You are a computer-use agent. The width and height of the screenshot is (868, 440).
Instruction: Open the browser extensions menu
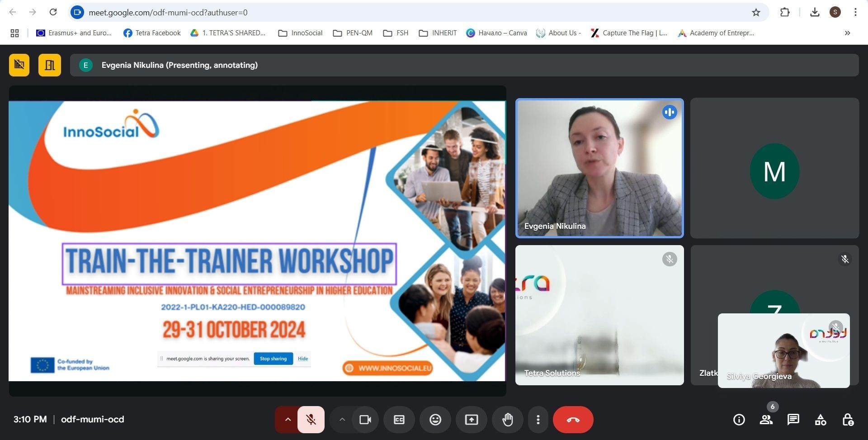[x=785, y=12]
